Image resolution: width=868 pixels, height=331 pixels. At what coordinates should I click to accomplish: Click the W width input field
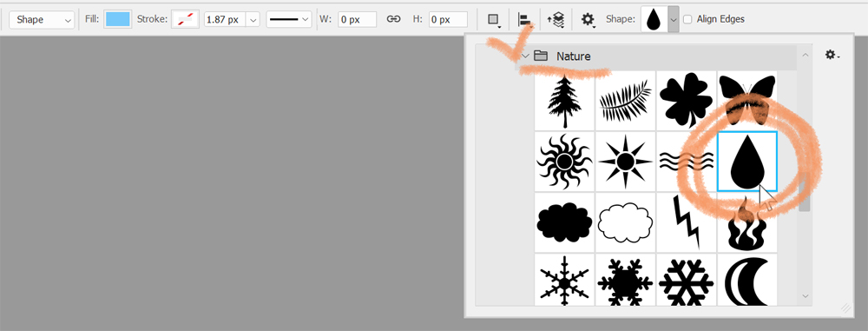[357, 19]
